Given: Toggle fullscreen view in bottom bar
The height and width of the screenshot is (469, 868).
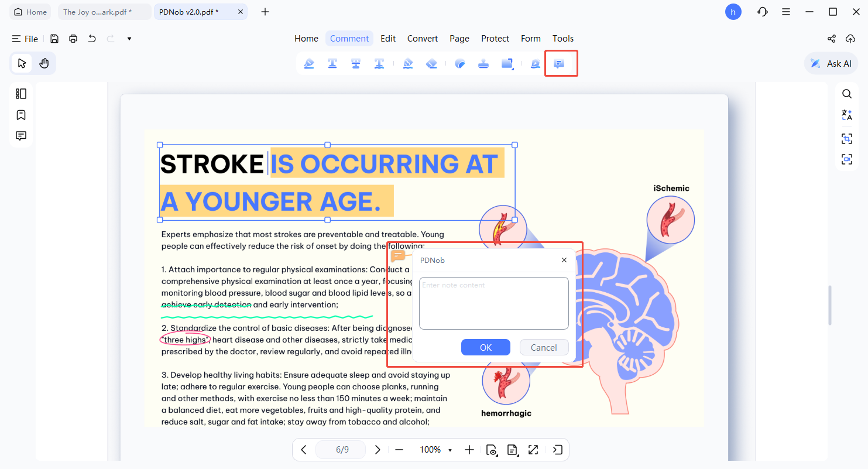Looking at the screenshot, I should click(533, 450).
